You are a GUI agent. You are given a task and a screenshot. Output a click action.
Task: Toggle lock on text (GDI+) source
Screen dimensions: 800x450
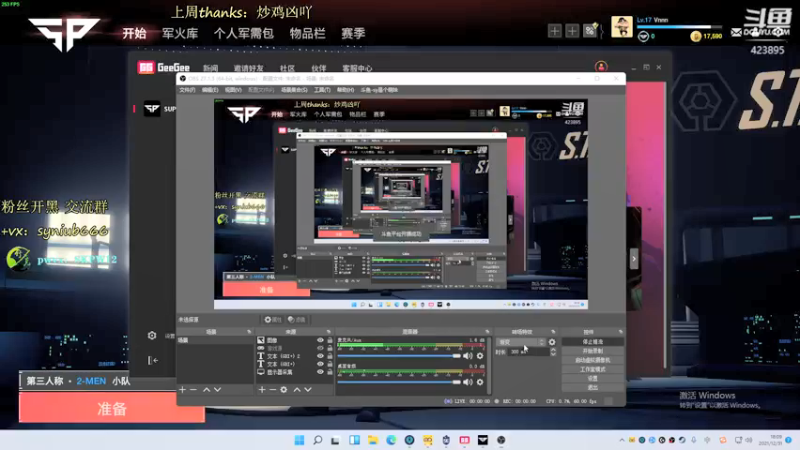click(x=330, y=364)
